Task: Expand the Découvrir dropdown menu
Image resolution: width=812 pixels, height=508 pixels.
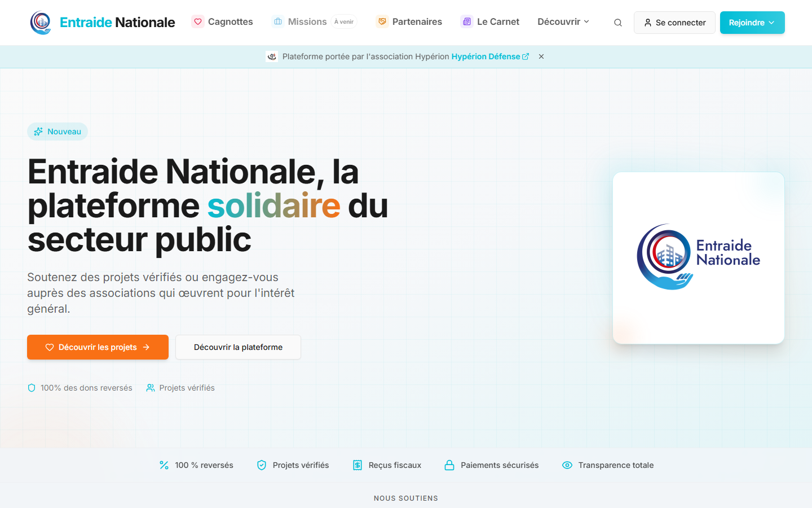Action: coord(563,21)
